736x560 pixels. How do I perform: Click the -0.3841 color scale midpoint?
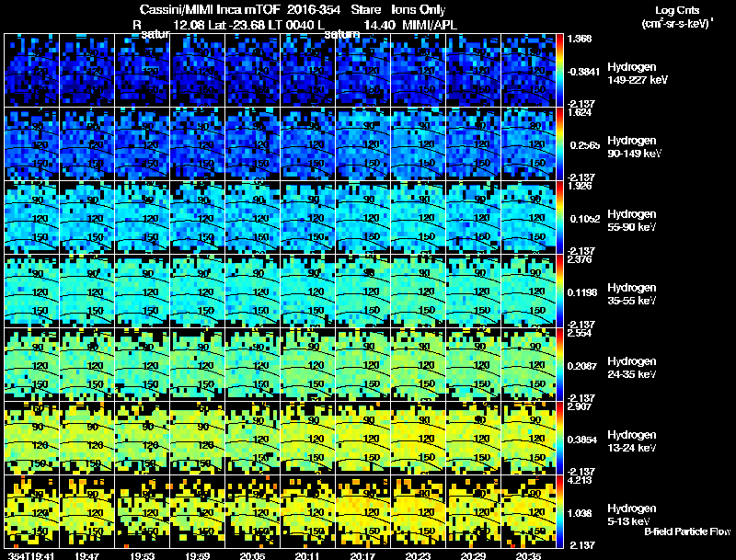[x=583, y=72]
